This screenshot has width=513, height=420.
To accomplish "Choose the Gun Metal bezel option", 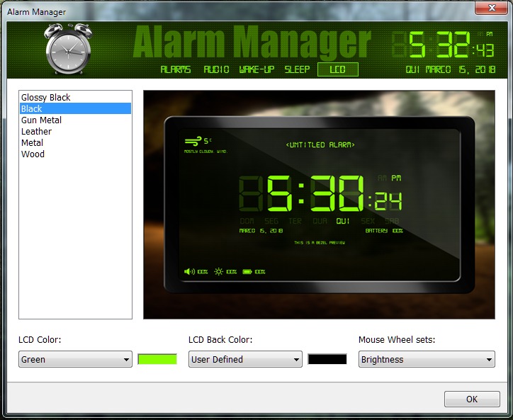I will click(x=41, y=120).
